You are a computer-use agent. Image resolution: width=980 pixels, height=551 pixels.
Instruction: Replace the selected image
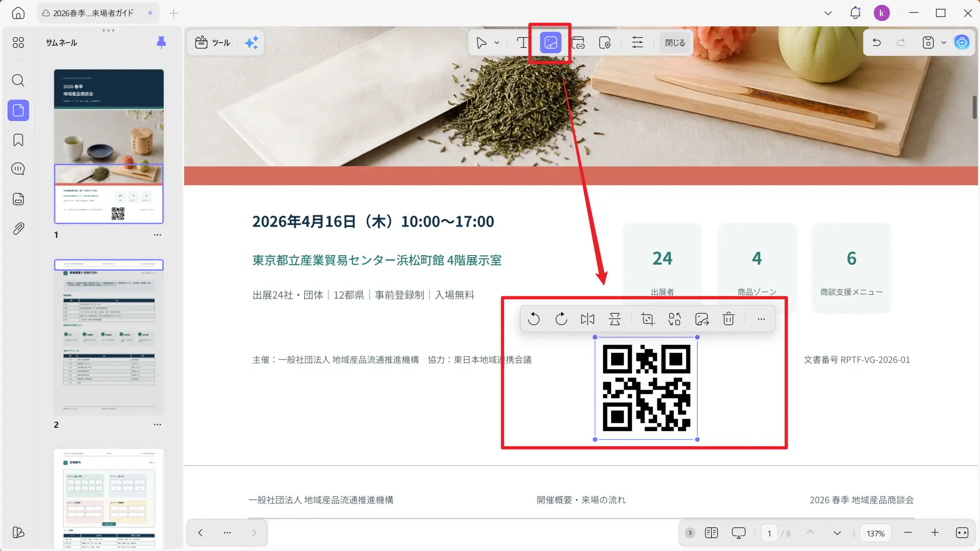pos(675,319)
